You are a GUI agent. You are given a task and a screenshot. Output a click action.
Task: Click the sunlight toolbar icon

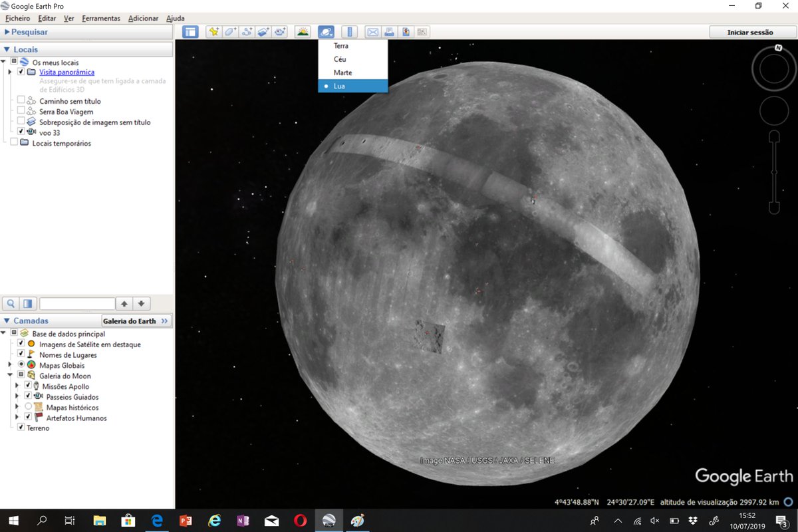click(x=303, y=31)
